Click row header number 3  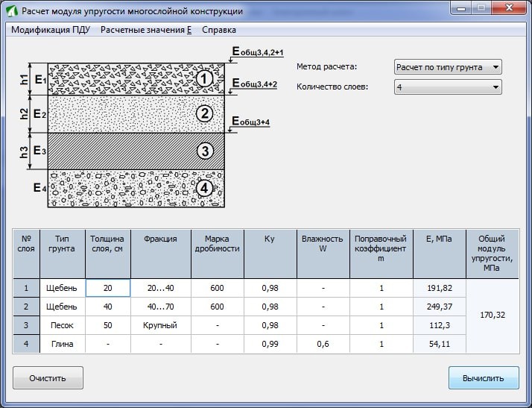point(26,325)
